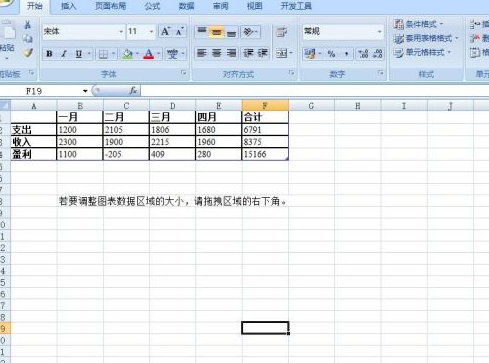Viewport: 489px width, 363px height.
Task: Decrease font size with small A
Action: click(x=180, y=32)
